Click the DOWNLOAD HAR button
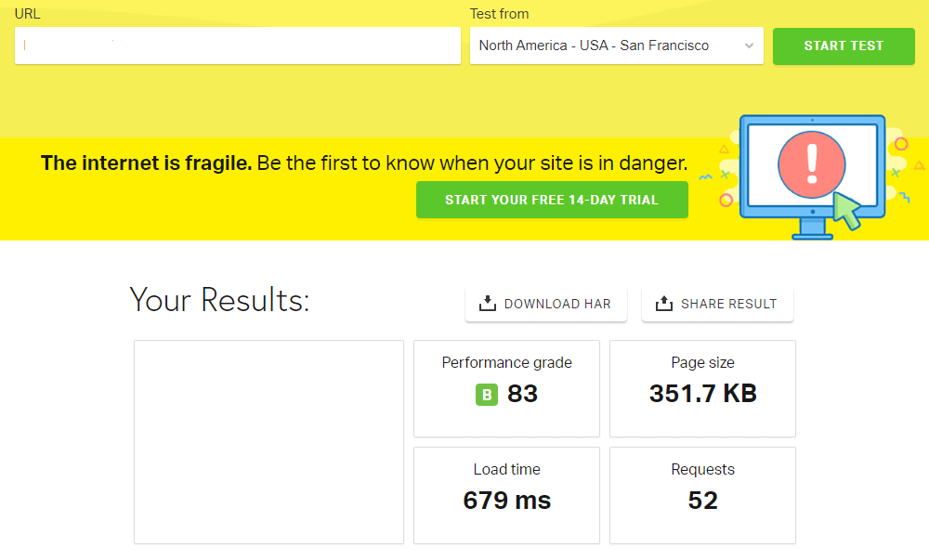 tap(545, 305)
